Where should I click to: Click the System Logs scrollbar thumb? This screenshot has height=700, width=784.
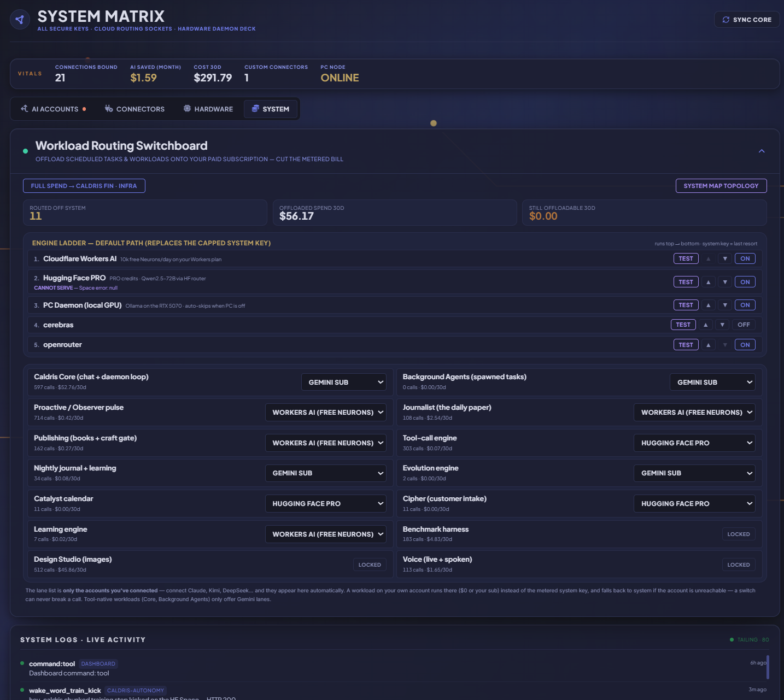click(768, 667)
